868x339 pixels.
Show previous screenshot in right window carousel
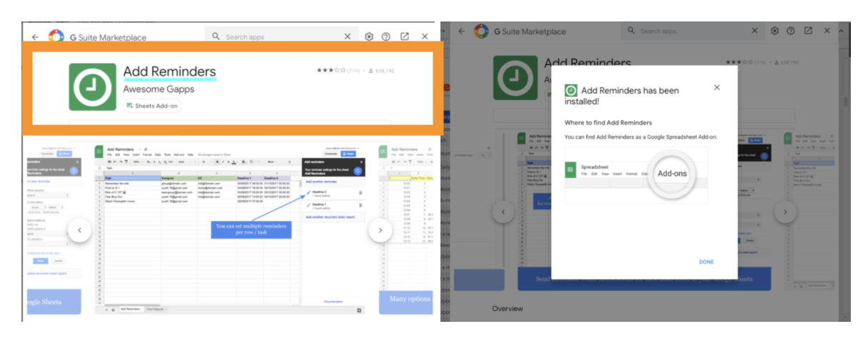(x=503, y=212)
